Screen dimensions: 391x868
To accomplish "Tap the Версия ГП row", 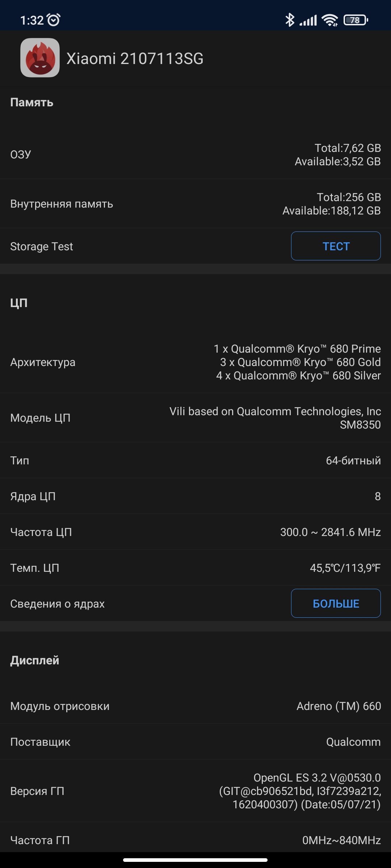I will [x=195, y=791].
